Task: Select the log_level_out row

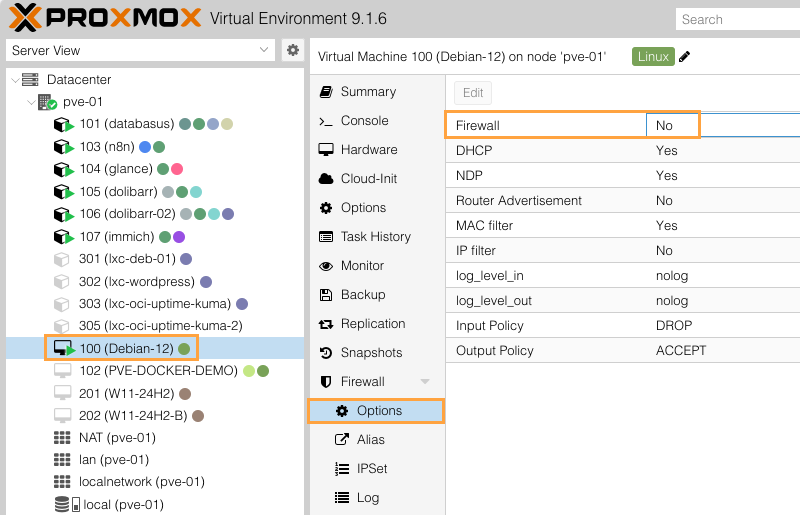Action: [623, 301]
